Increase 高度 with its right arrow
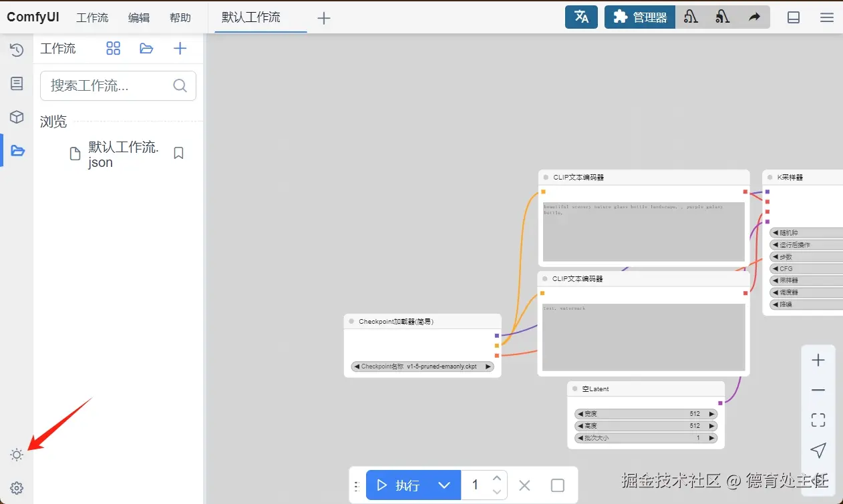Viewport: 843px width, 504px height. click(x=712, y=426)
